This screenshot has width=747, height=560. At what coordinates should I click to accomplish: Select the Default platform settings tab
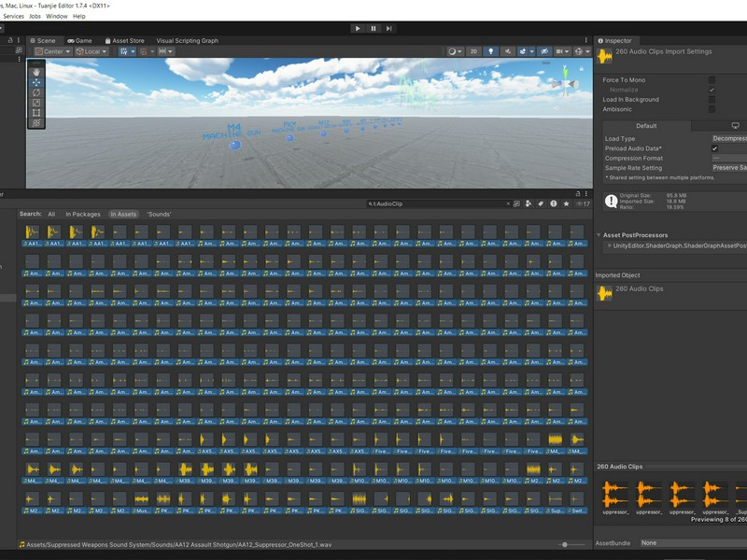[x=646, y=126]
